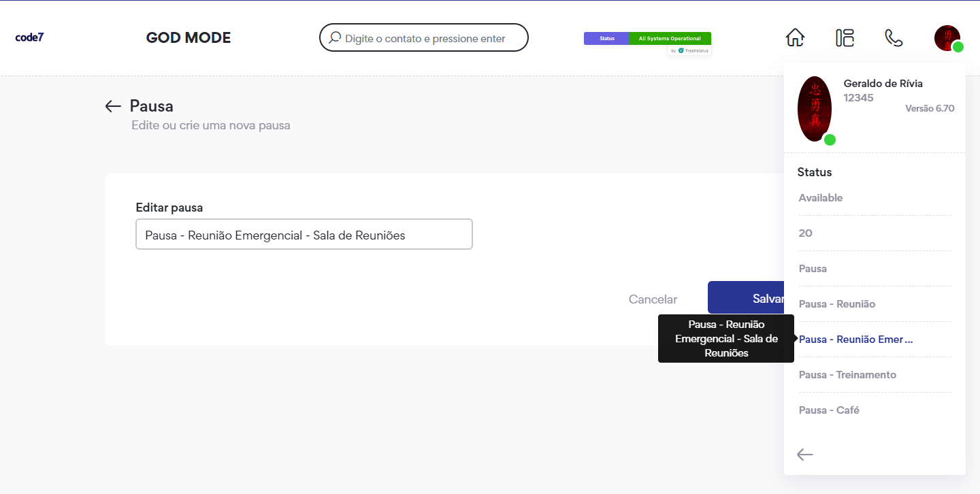980x494 pixels.
Task: Click the purple Status label badge
Action: 606,39
